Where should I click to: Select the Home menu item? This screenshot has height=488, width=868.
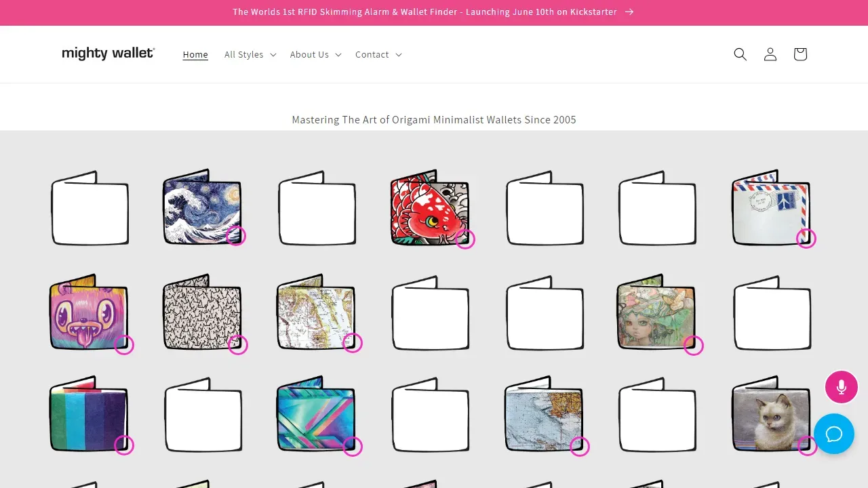195,54
